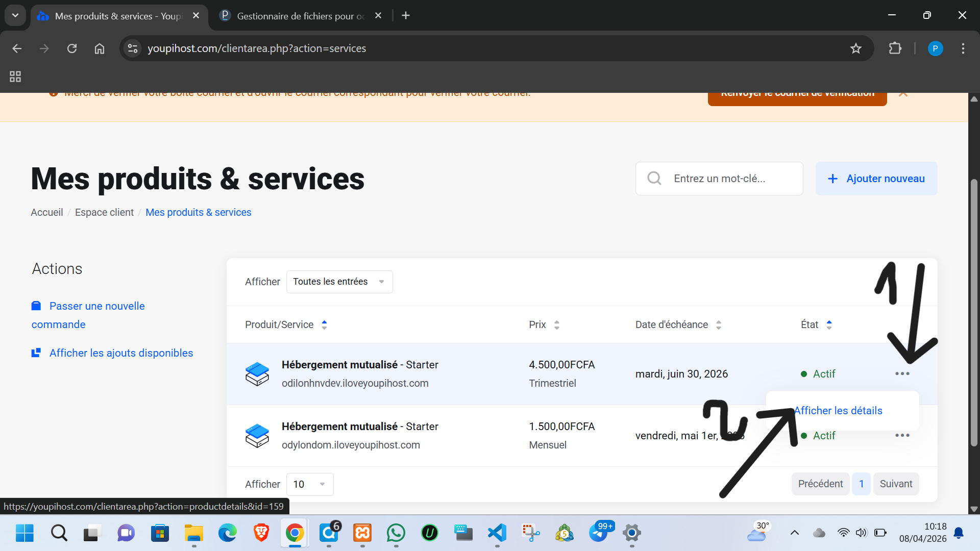Image resolution: width=980 pixels, height=551 pixels.
Task: Switch to Gestionnaire de fichiers tab
Action: 300,16
